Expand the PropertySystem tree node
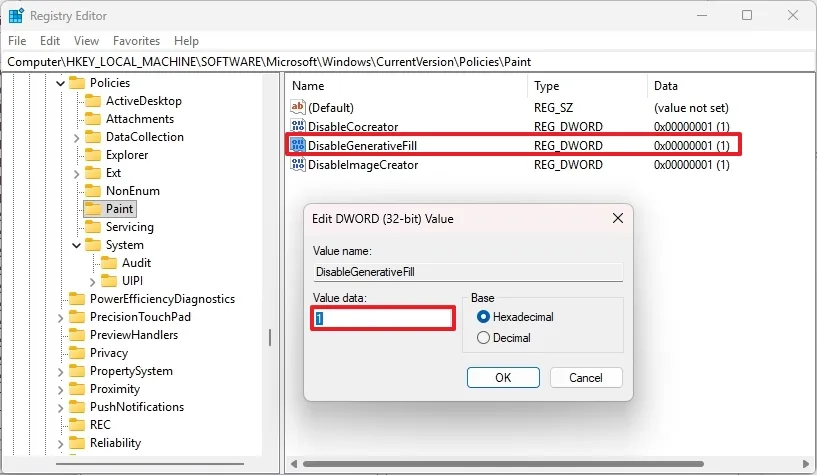 pyautogui.click(x=60, y=372)
